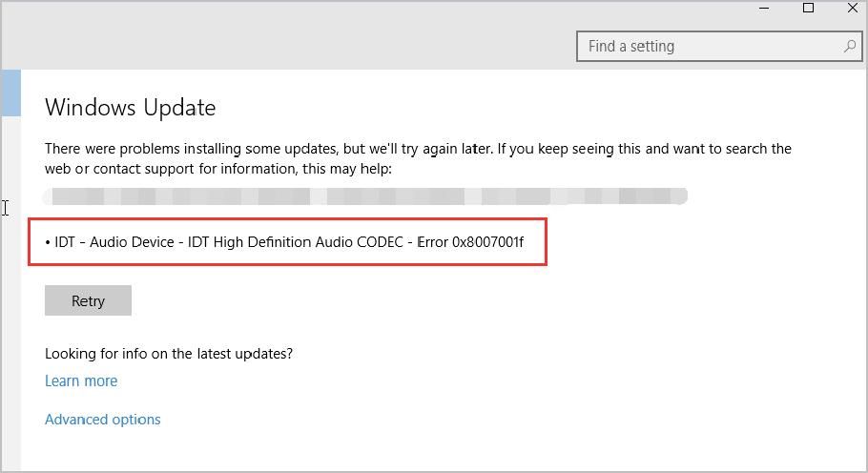Viewport: 868px width, 473px height.
Task: Click the 'IDT High Definition Audio CODEC' text
Action: pyautogui.click(x=297, y=242)
